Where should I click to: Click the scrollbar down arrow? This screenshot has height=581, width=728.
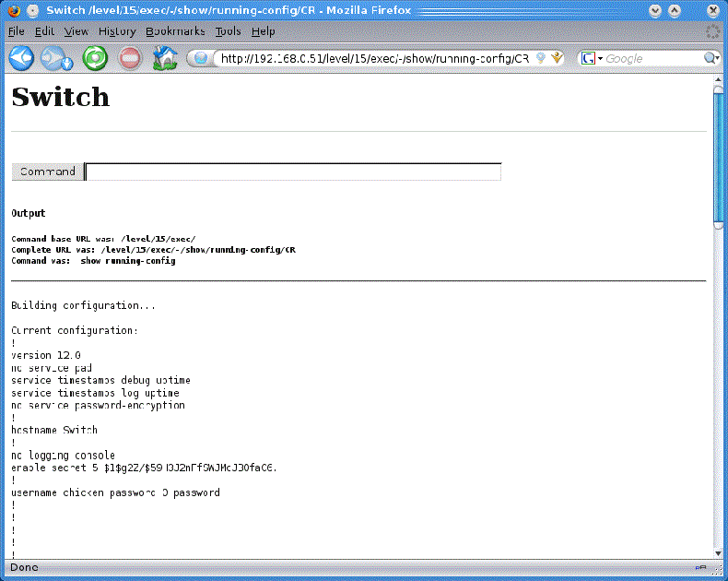click(x=718, y=553)
